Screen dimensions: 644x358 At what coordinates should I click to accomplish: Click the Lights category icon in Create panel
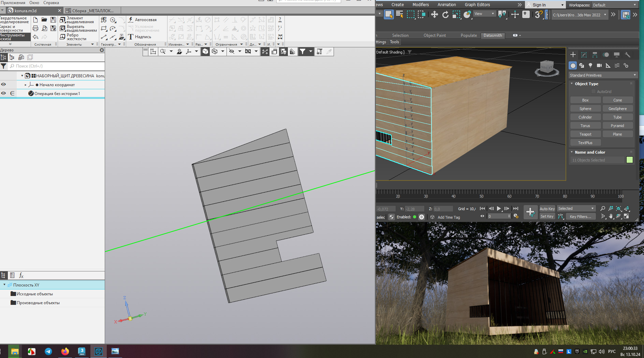pyautogui.click(x=590, y=65)
